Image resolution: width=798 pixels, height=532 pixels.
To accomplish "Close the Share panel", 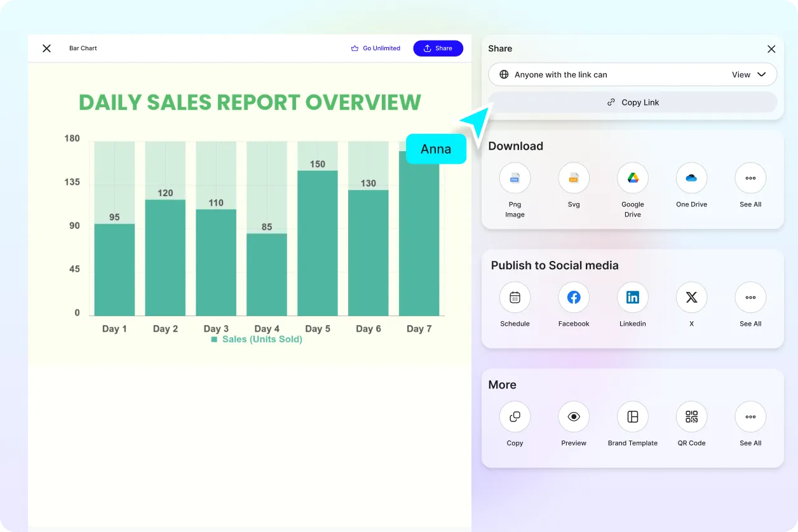I will tap(771, 49).
